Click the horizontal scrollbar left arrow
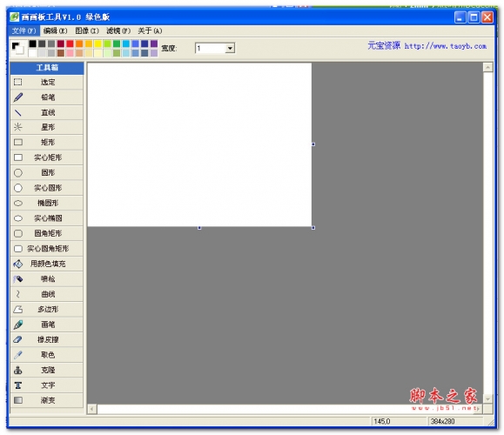 pos(92,409)
